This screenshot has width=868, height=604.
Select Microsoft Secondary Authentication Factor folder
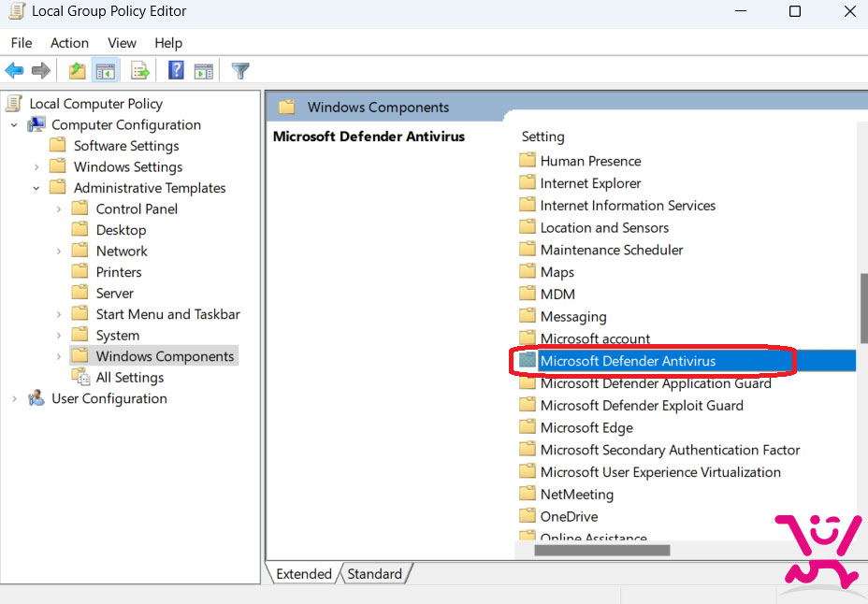point(670,449)
